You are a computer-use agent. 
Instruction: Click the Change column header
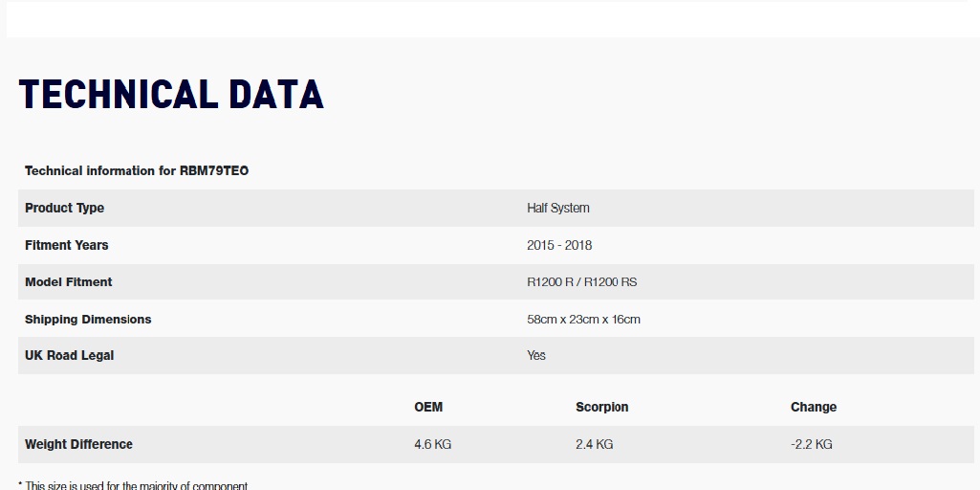tap(813, 408)
